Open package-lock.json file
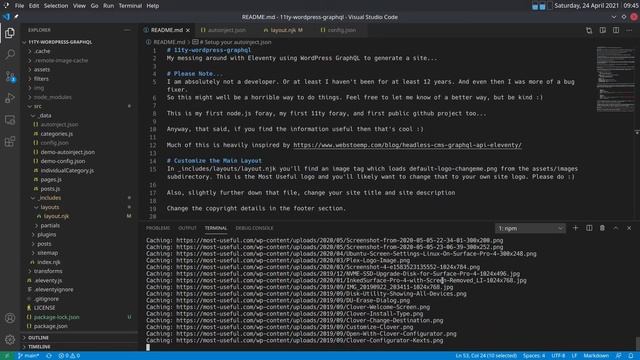The image size is (640, 360). 56,317
